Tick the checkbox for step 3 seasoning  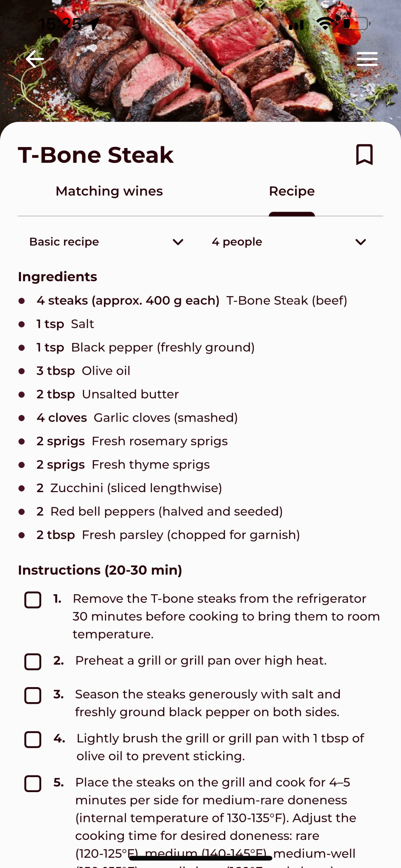click(33, 695)
